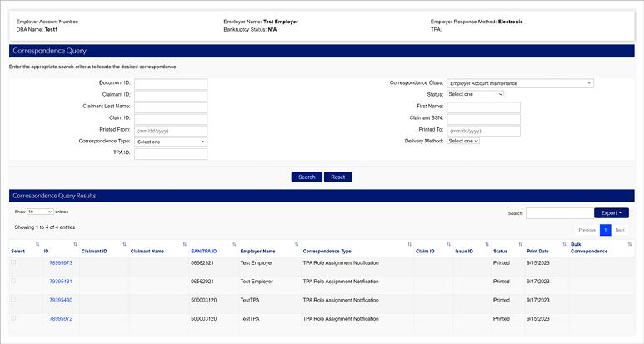This screenshot has height=344, width=644.
Task: Go to page 1 of results
Action: 606,229
